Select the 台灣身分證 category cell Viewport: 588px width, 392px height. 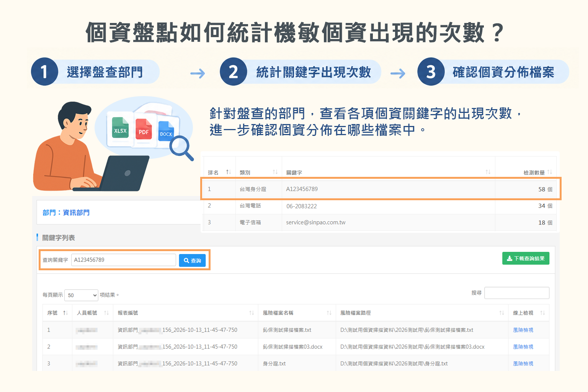click(x=253, y=189)
